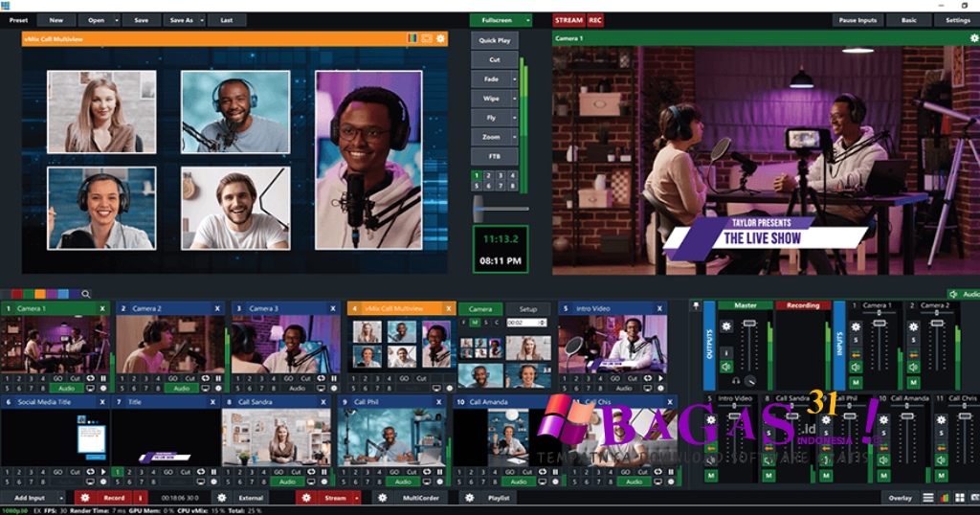Open the Fly transition dropdown arrow
The width and height of the screenshot is (980, 515).
pos(514,118)
